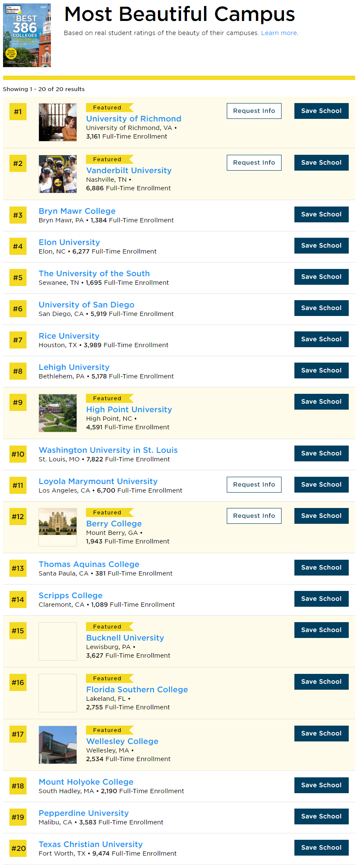The width and height of the screenshot is (359, 868).
Task: Save Thomas Aquinas College
Action: coord(321,567)
